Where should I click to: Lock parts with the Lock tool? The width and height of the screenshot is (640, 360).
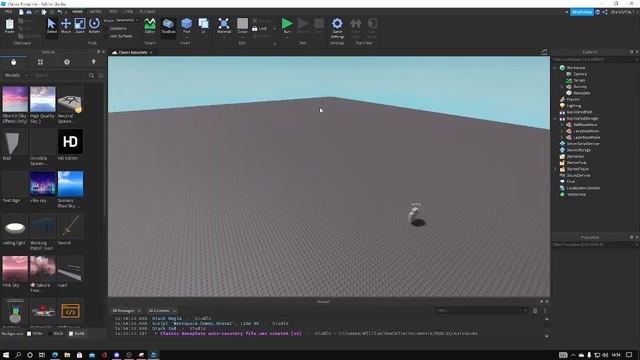(260, 29)
